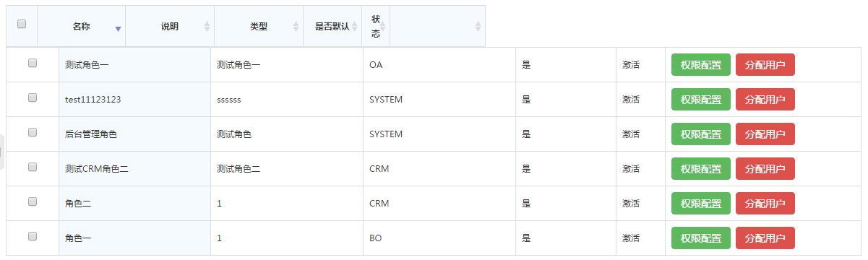The height and width of the screenshot is (260, 868).
Task: Click 权限配置 in 测试CRM角色二 row
Action: [701, 169]
